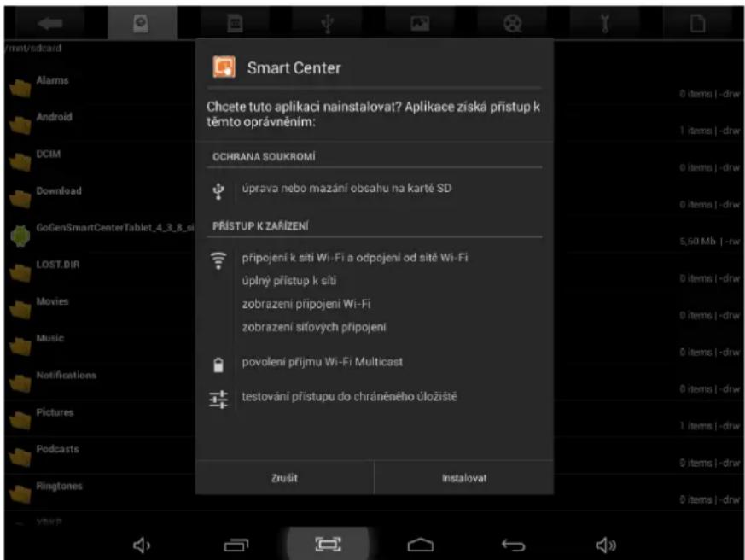Tap the /mnt/sdcard path text

33,48
